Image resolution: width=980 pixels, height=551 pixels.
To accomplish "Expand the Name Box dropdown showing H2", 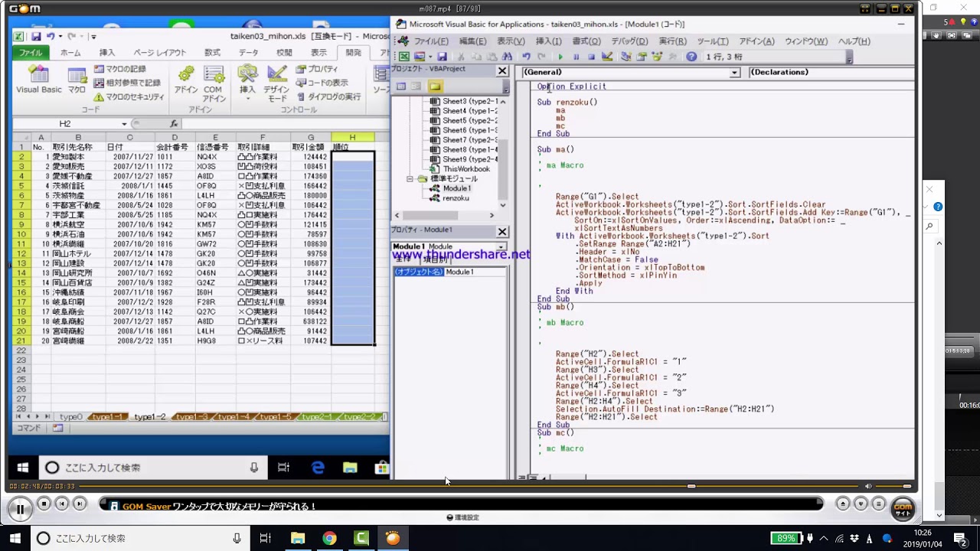I will (124, 124).
